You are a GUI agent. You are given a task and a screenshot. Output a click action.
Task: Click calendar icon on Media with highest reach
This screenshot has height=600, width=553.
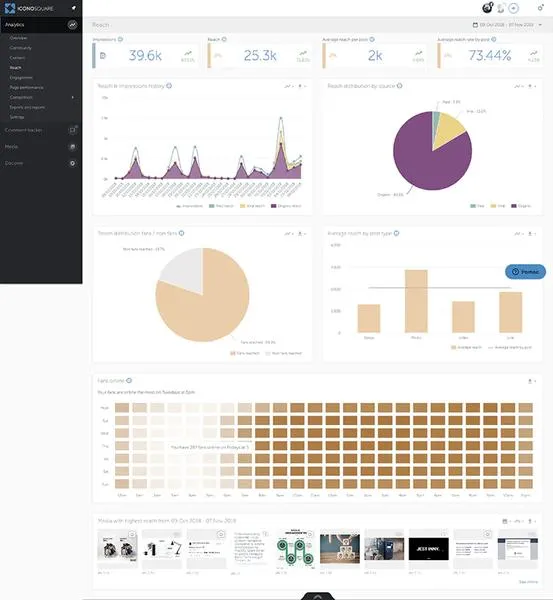tap(505, 521)
